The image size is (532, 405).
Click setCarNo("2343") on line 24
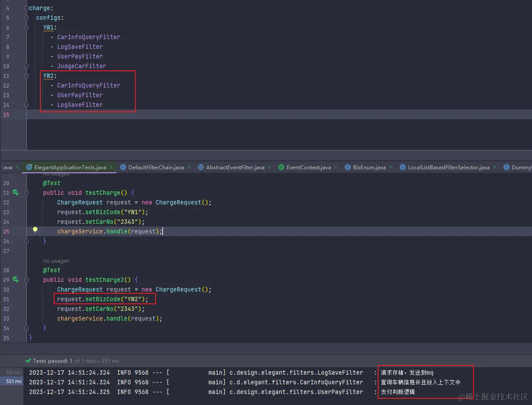113,222
